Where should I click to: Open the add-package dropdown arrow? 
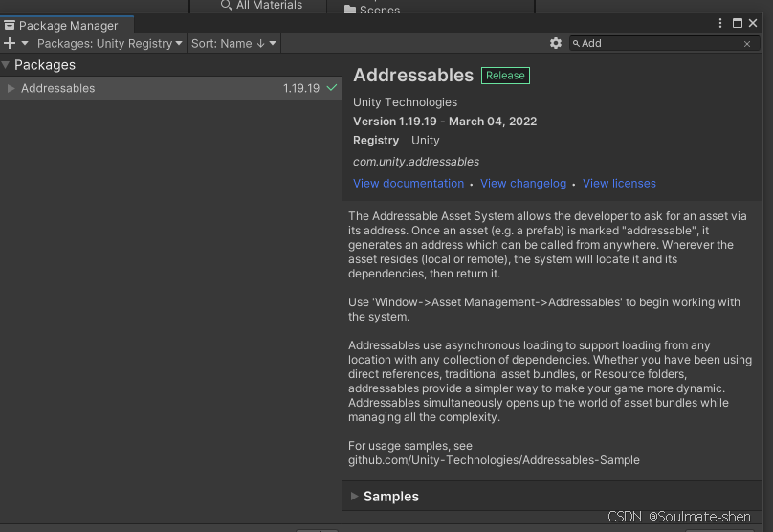[25, 43]
